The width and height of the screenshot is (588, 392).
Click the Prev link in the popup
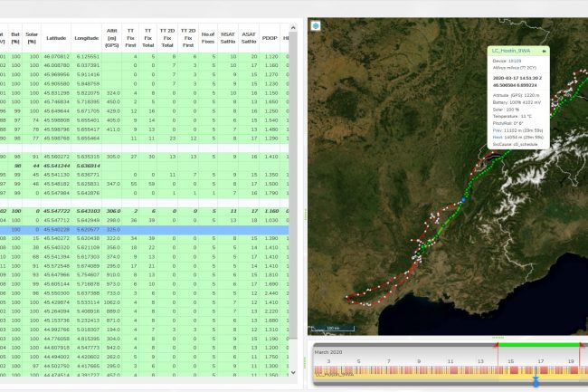click(496, 130)
